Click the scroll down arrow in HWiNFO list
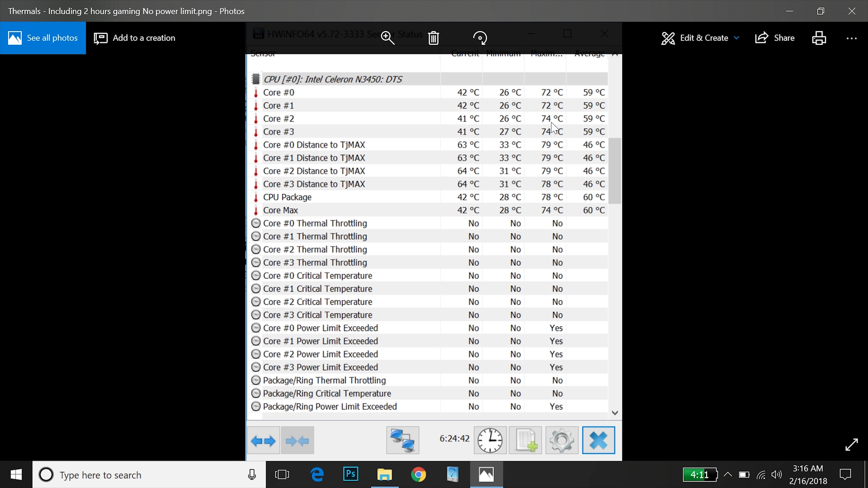 click(x=615, y=413)
